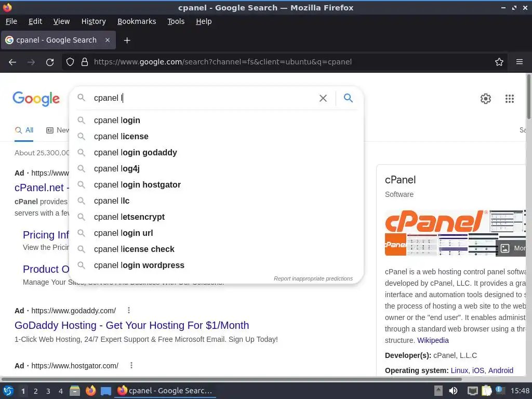
Task: Open a new tab with the plus button
Action: tap(127, 41)
